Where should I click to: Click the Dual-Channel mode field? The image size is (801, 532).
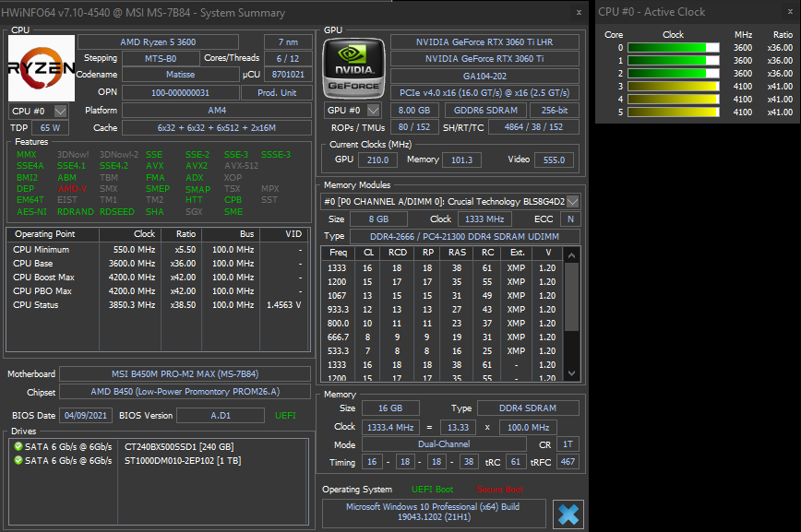pyautogui.click(x=444, y=444)
